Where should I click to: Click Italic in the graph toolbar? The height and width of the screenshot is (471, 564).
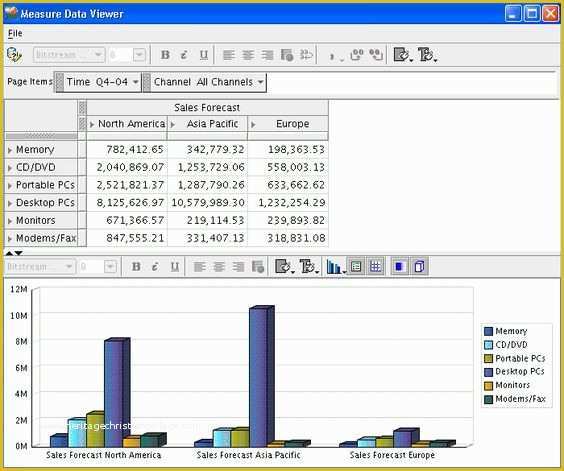coord(155,267)
